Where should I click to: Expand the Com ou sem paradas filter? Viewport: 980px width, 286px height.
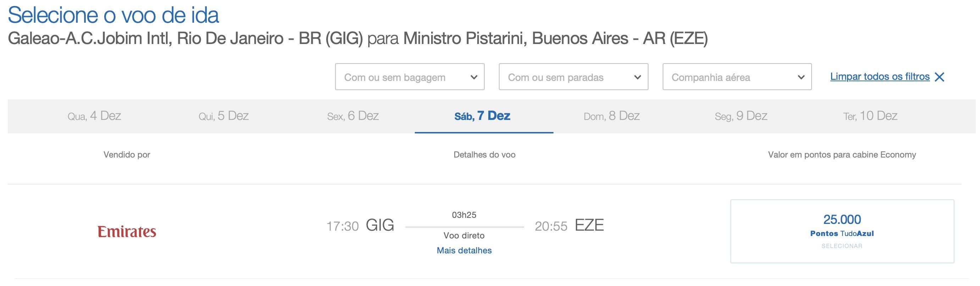click(x=573, y=77)
